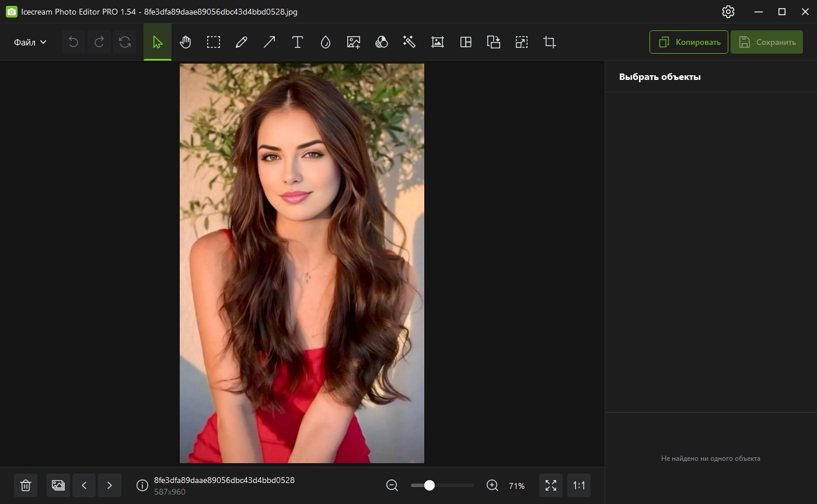The width and height of the screenshot is (817, 504).
Task: Zoom in with the plus magnifier
Action: (x=493, y=485)
